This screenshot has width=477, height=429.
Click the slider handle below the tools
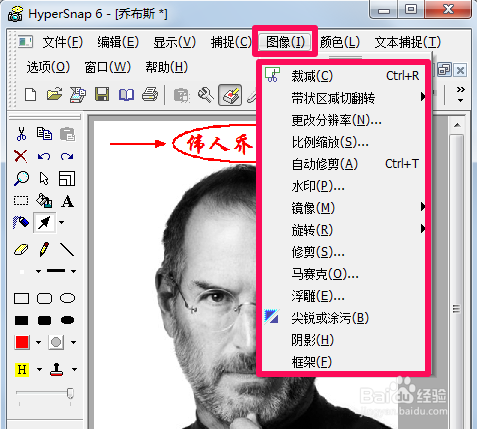tap(70, 393)
